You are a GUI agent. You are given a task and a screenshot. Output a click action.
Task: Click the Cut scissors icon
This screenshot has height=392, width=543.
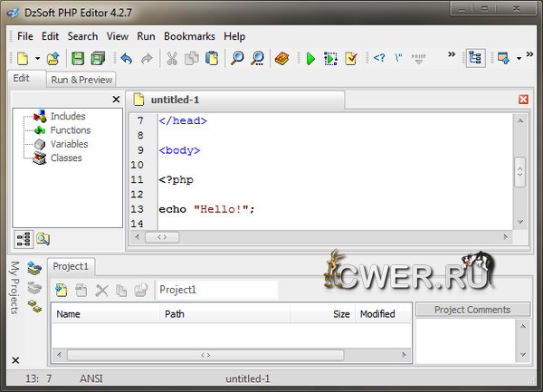point(172,59)
